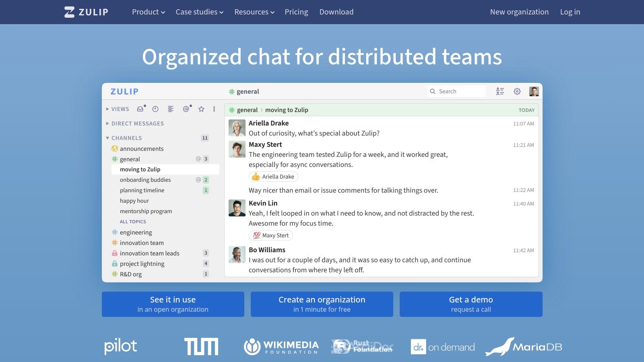Open the Resources dropdown menu

pos(254,12)
